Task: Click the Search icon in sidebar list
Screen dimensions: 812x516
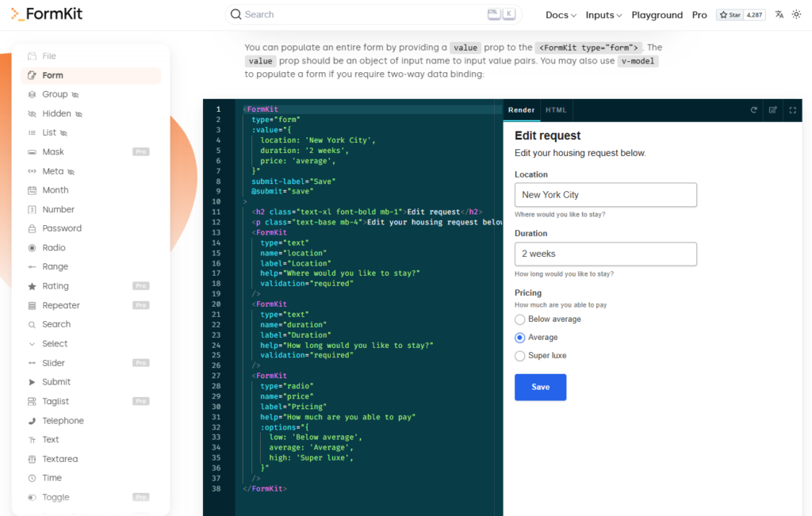Action: coord(32,324)
